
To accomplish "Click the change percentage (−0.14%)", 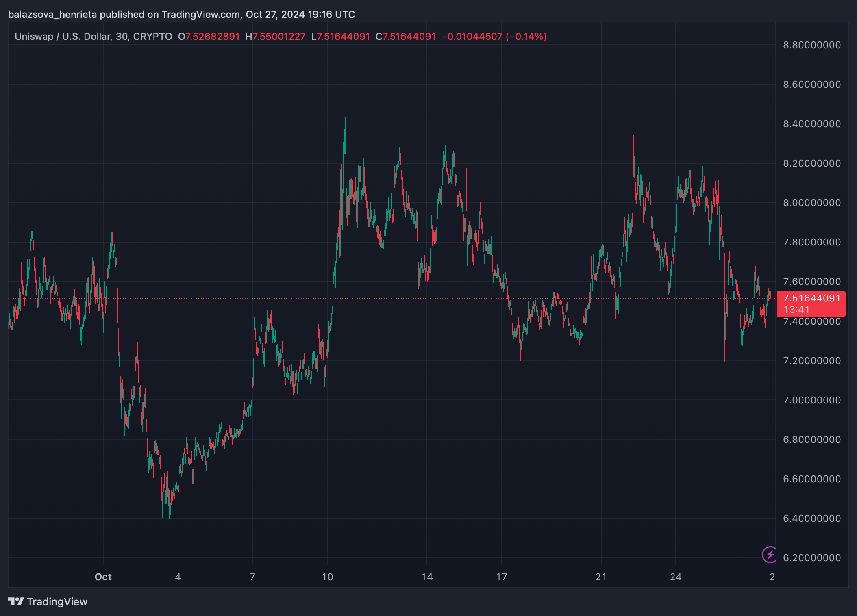I will point(526,37).
